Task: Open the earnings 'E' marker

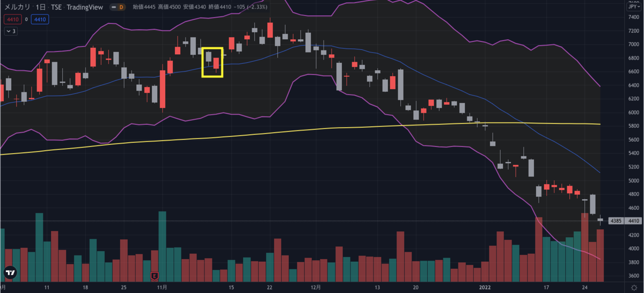Action: [x=155, y=276]
